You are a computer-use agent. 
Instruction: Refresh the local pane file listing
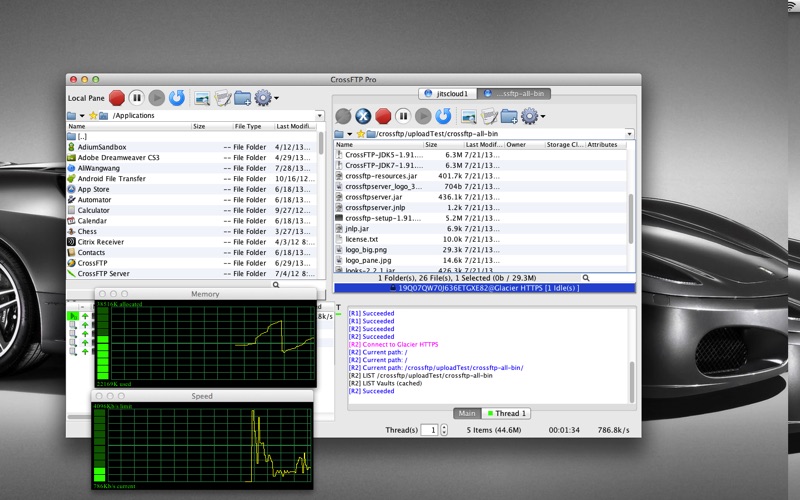point(177,98)
